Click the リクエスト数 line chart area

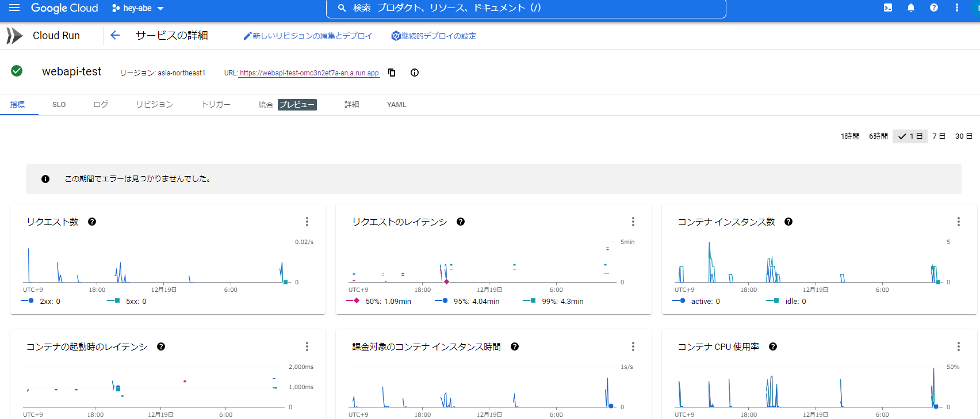155,262
